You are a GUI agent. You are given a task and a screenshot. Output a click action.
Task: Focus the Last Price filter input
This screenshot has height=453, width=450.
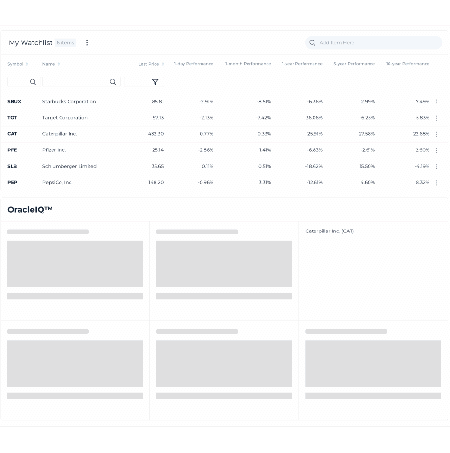[x=144, y=82]
